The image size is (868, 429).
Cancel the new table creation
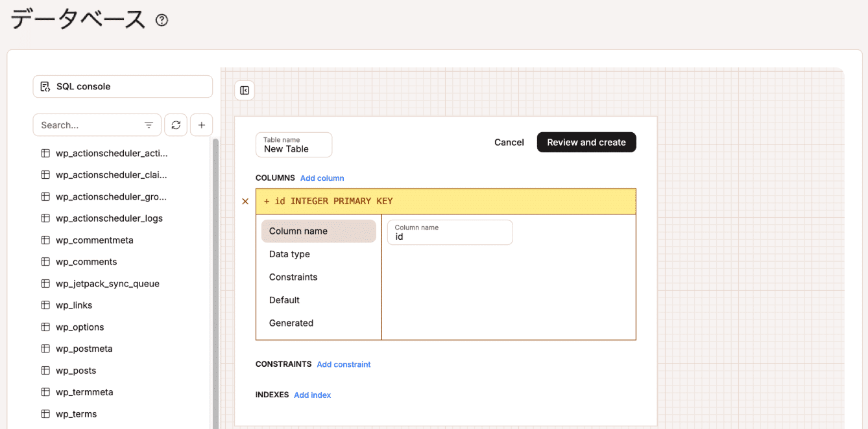(x=509, y=143)
